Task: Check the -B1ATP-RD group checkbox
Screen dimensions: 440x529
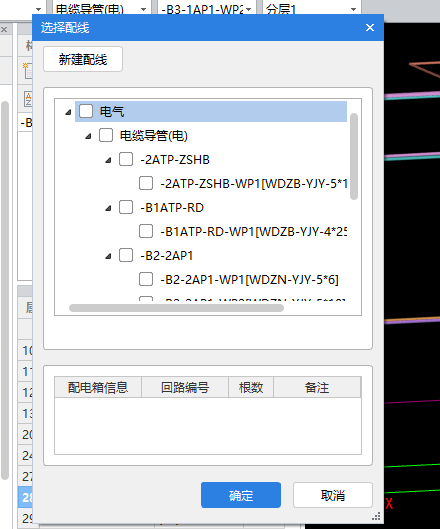Action: (x=126, y=207)
